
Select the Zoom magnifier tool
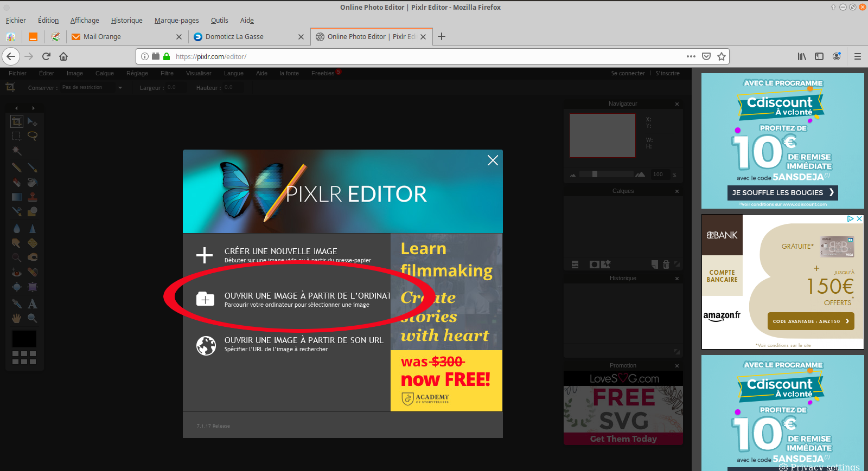click(x=33, y=318)
